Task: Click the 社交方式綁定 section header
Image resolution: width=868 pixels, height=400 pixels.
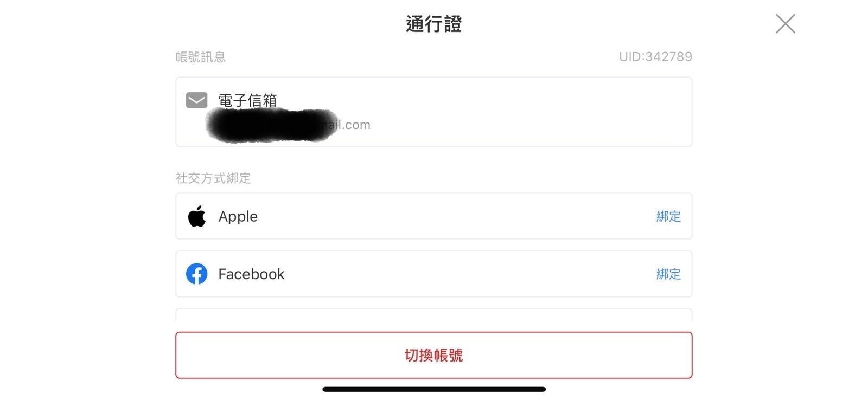Action: point(213,178)
